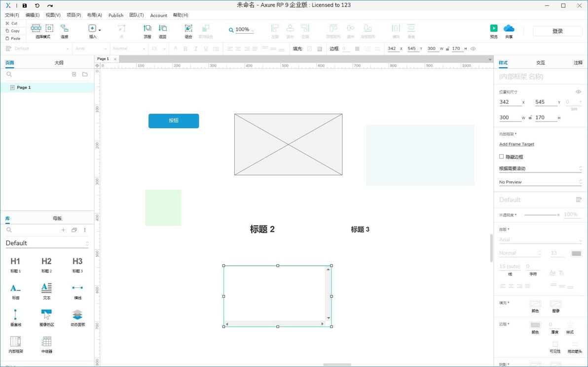Select the H2 标题 2 widget
588x367 pixels.
tap(46, 264)
